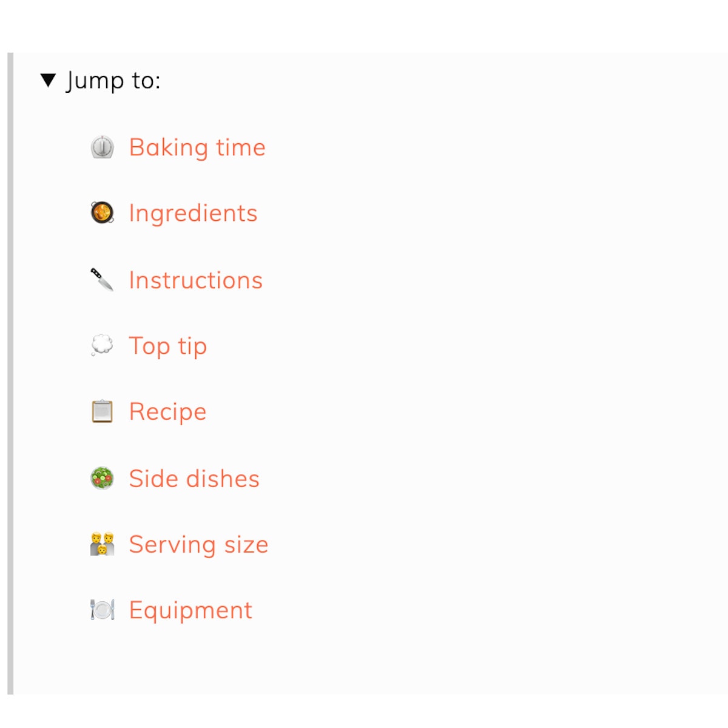Viewport: 728px width, 728px height.
Task: Click the fork and plate emoji next to Equipment
Action: click(102, 610)
